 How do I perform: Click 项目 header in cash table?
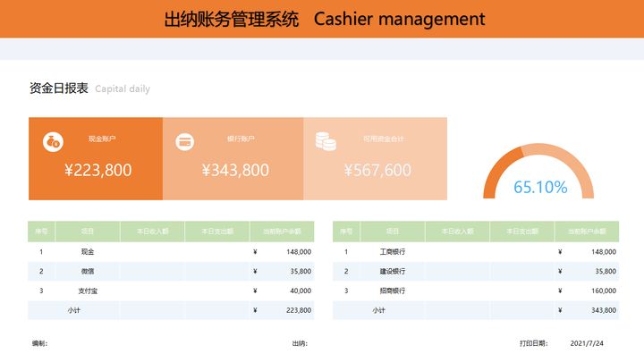click(88, 232)
